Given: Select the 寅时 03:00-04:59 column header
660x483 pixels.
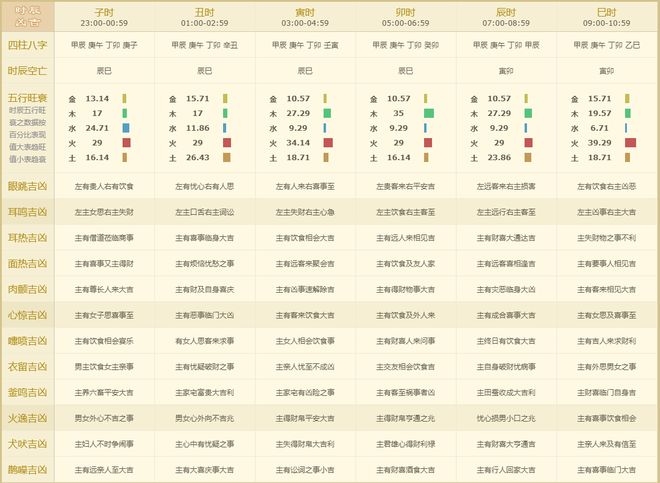Looking at the screenshot, I should tap(305, 17).
